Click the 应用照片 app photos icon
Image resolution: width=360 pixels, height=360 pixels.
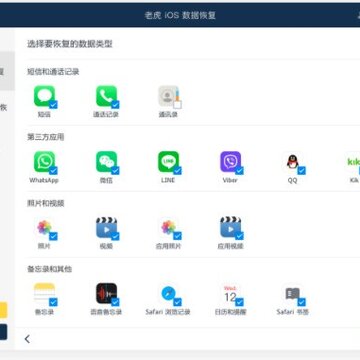coord(168,227)
